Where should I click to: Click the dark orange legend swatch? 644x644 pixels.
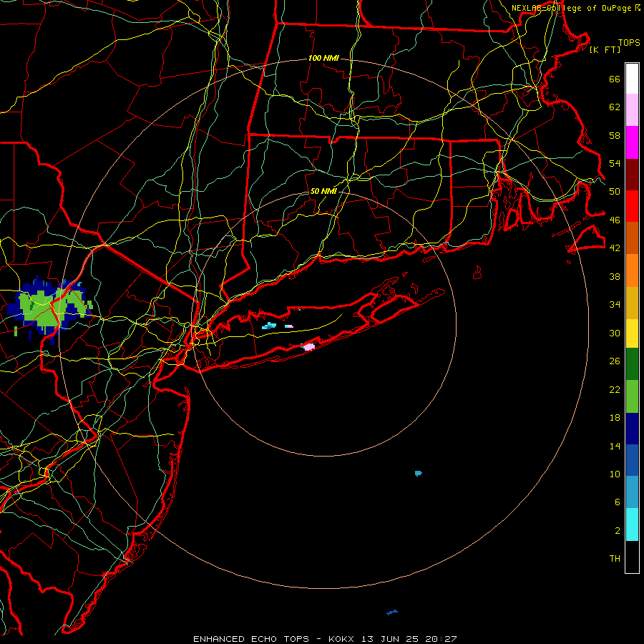(632, 238)
